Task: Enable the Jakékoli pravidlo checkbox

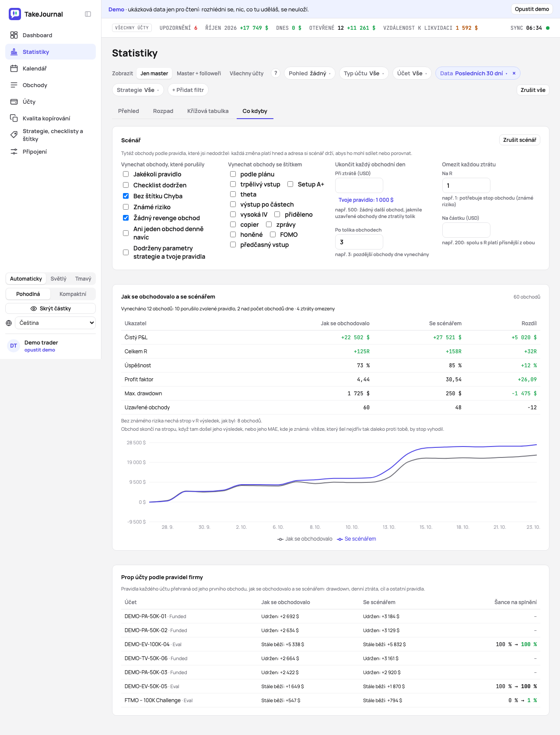Action: coord(126,174)
